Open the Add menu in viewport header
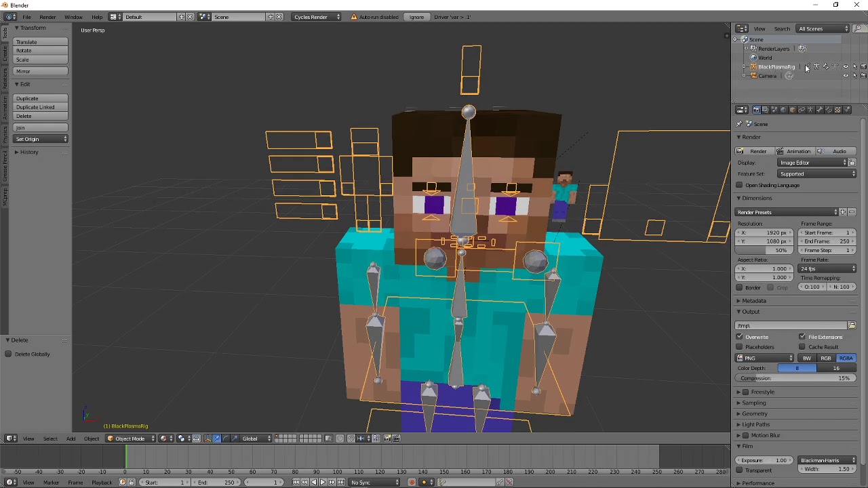The height and width of the screenshot is (488, 868). click(71, 439)
